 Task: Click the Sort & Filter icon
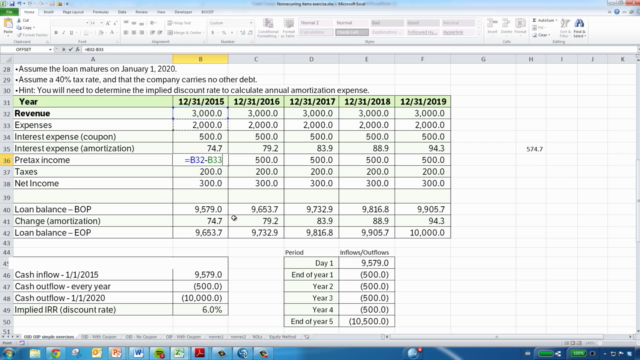click(565, 23)
